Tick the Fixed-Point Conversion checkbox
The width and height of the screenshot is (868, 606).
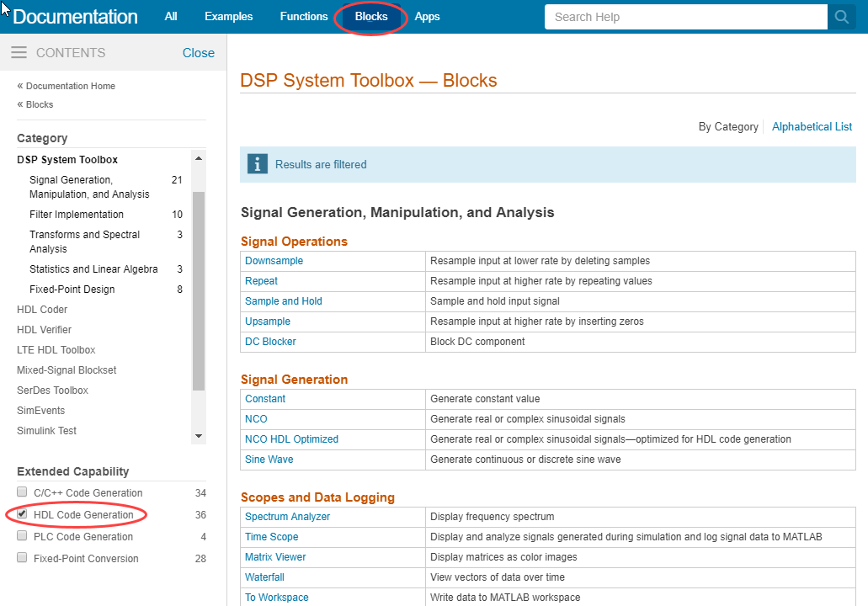tap(22, 557)
